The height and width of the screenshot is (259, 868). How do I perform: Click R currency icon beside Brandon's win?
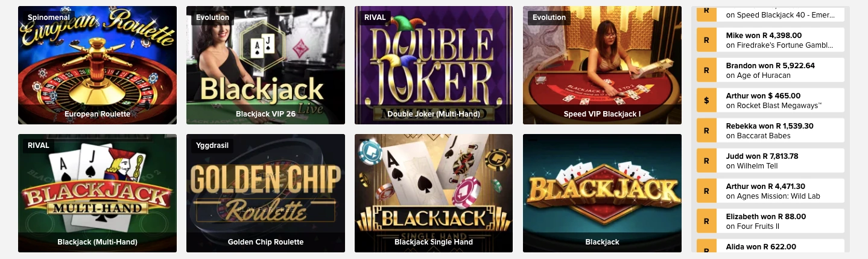coord(706,70)
